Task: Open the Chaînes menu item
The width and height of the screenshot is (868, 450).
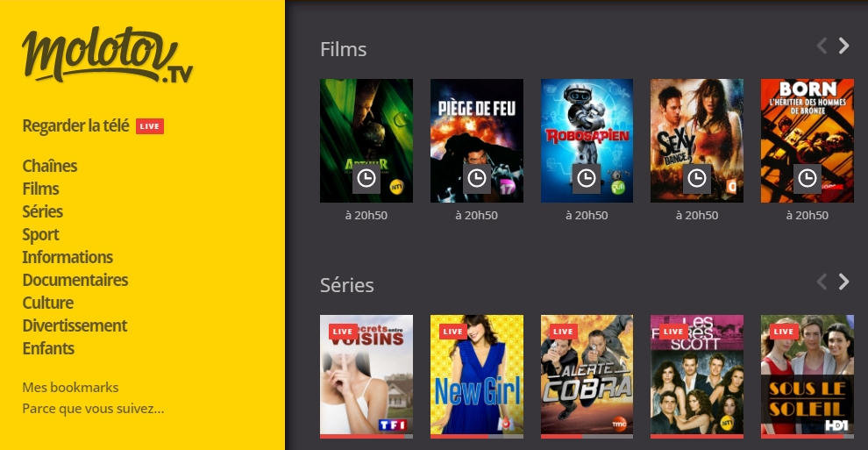Action: [x=50, y=166]
